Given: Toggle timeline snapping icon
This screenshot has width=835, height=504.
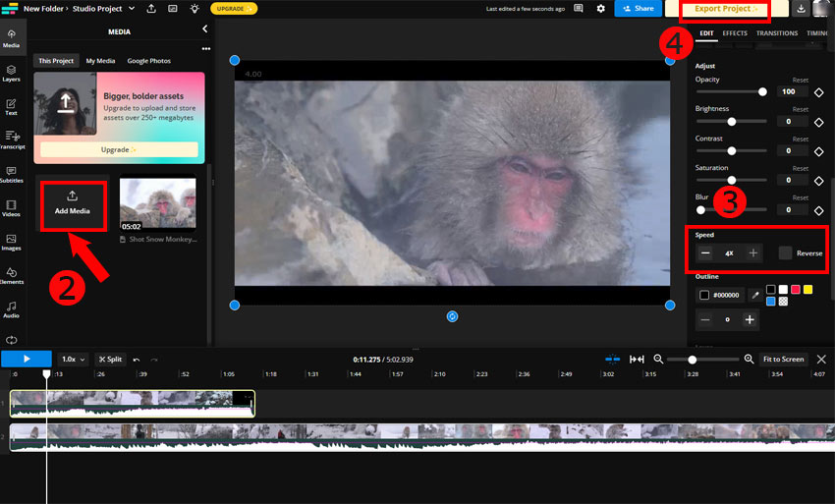Looking at the screenshot, I should pos(613,360).
